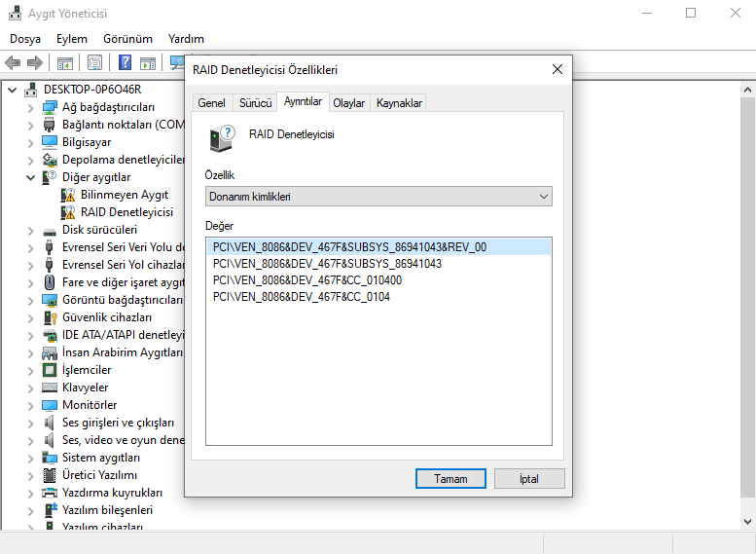This screenshot has width=756, height=554.
Task: Switch to the Genel tab
Action: coord(211,103)
